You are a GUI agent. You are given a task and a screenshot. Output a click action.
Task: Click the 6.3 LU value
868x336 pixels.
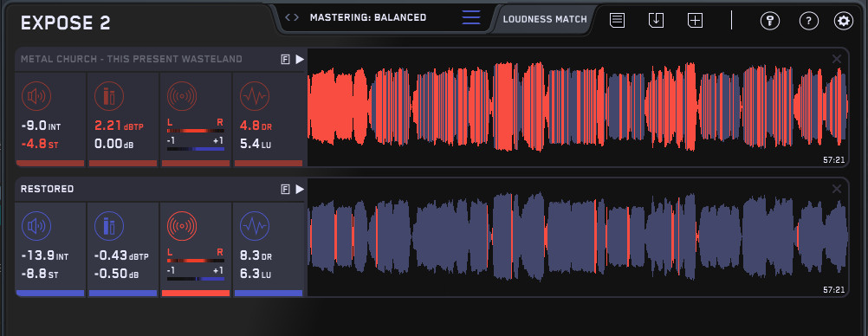[256, 274]
